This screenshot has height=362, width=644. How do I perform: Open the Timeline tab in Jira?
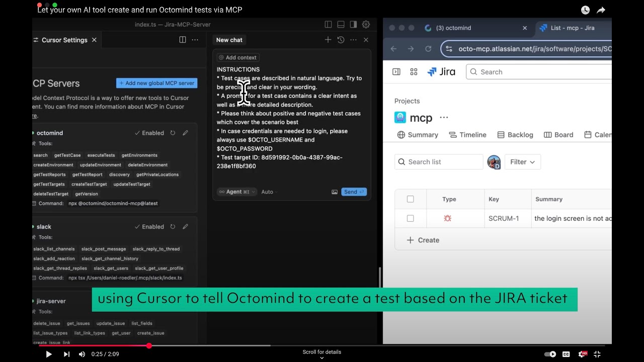point(467,135)
